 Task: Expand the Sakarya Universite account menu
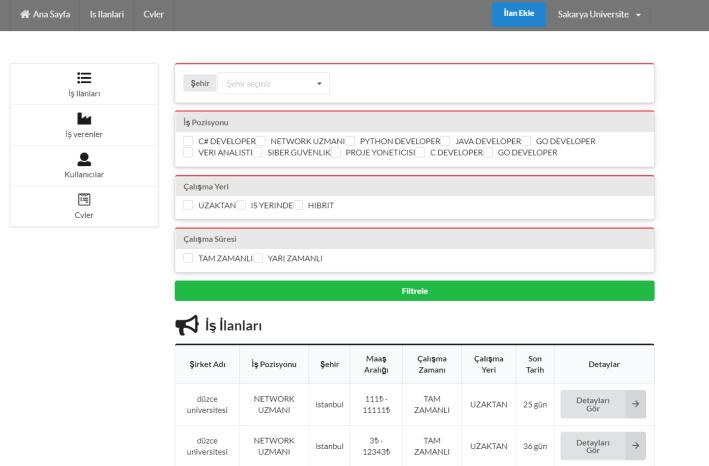pyautogui.click(x=599, y=14)
